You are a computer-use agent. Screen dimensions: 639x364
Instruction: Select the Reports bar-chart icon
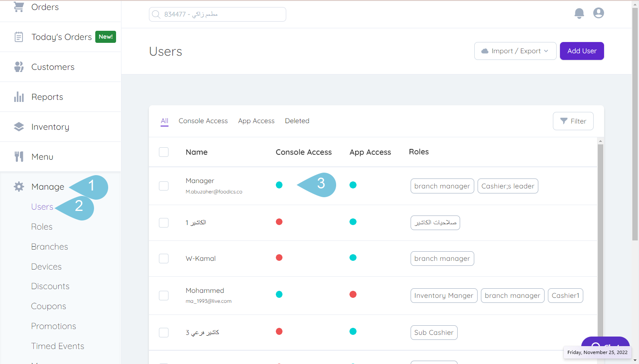click(x=18, y=97)
